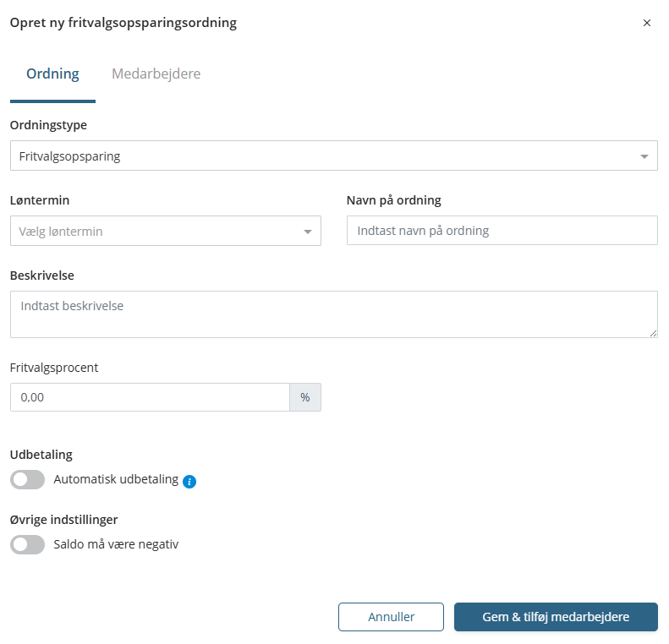Image resolution: width=669 pixels, height=644 pixels.
Task: Open the Medarbejdere tab
Action: coord(156,74)
